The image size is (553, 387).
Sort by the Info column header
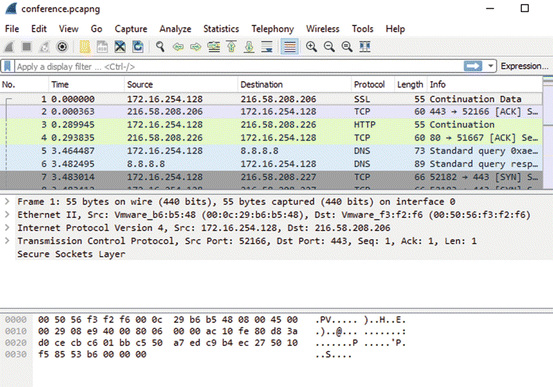(485, 85)
